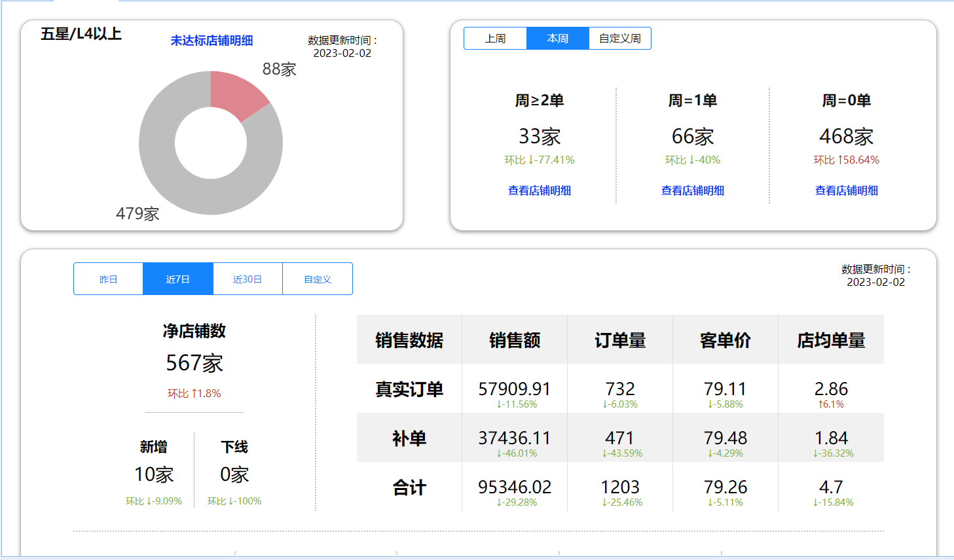Click the 88家 chart label
This screenshot has height=560, width=954.
point(280,69)
